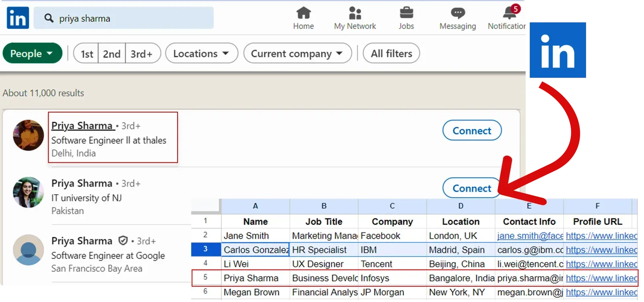Select spreadsheet column A header
Viewport: 644px width, 302px height.
(255, 206)
